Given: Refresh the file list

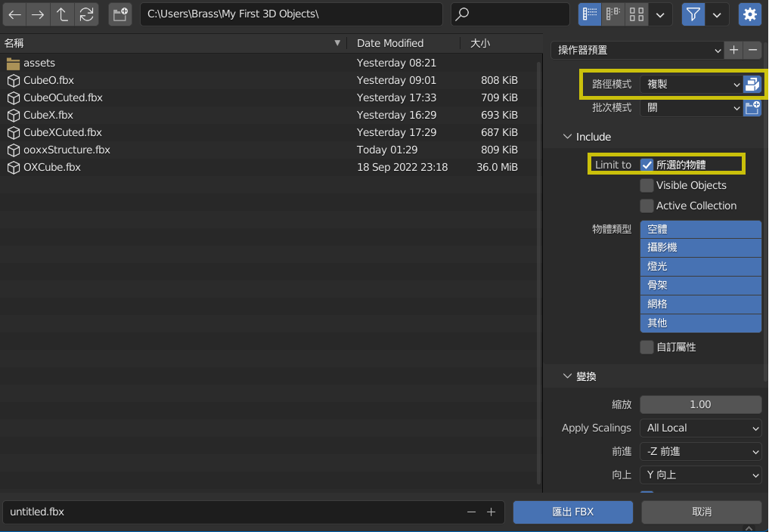Looking at the screenshot, I should pyautogui.click(x=87, y=14).
